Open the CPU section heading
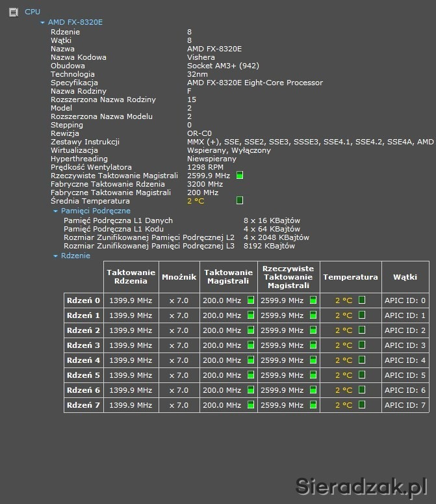436x504 pixels. pyautogui.click(x=32, y=12)
